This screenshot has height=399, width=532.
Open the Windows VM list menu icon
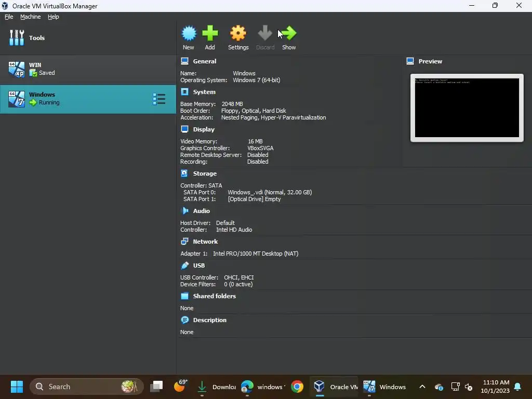pyautogui.click(x=159, y=99)
